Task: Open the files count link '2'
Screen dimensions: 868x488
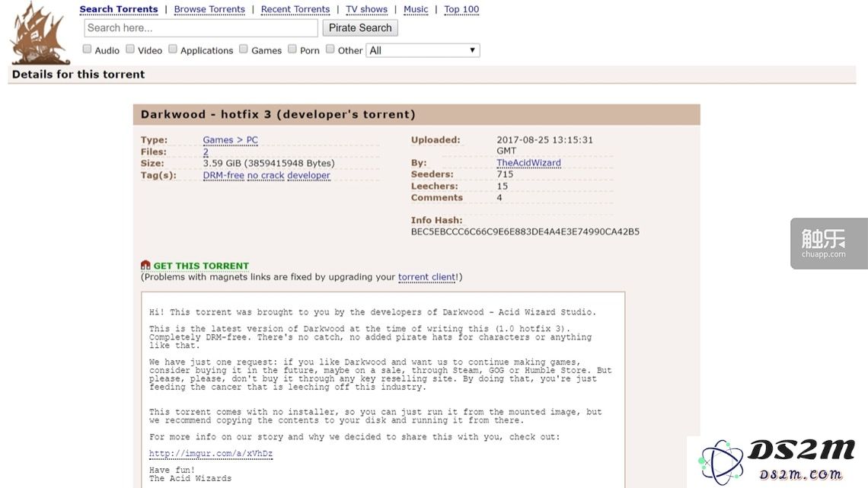Action: pos(206,152)
